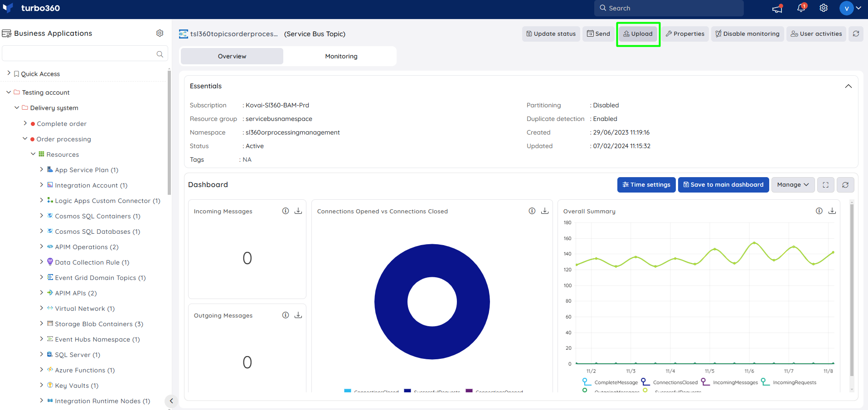Viewport: 868px width, 410px height.
Task: Toggle ConnectionsClosed legend series
Action: [x=669, y=382]
